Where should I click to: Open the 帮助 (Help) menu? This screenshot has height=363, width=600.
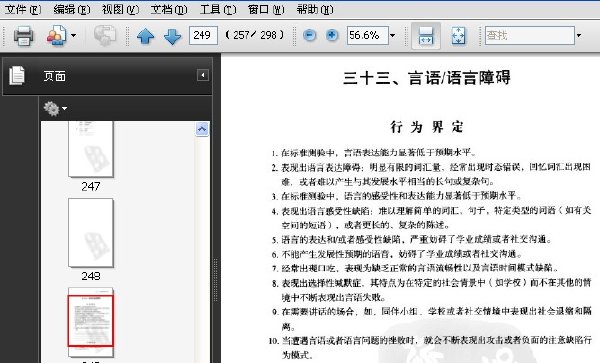pos(315,9)
